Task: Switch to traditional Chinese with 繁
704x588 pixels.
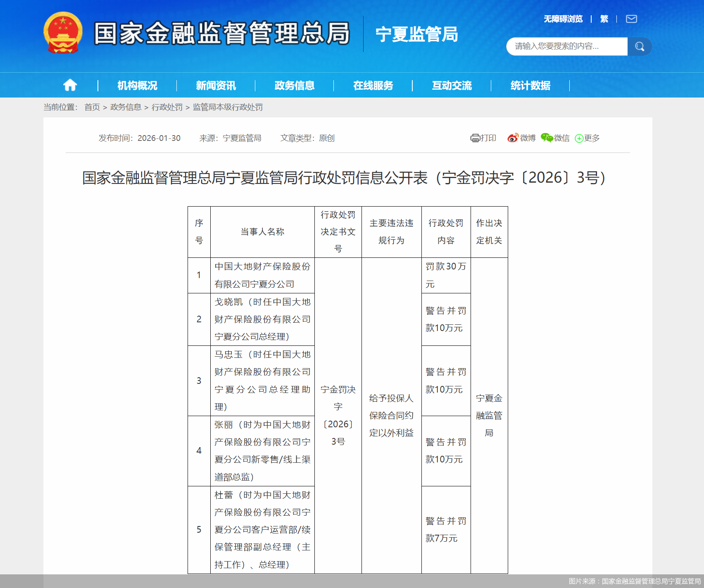Action: 604,19
